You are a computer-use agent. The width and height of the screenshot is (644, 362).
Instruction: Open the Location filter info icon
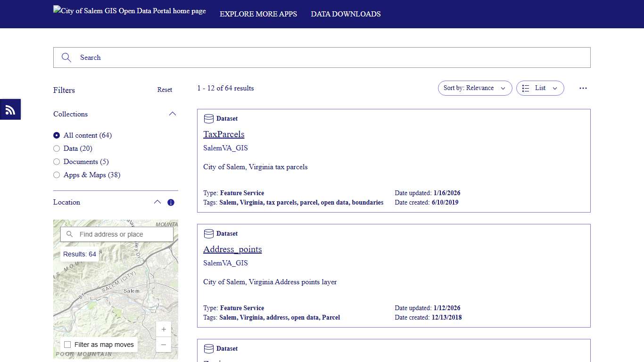click(171, 202)
